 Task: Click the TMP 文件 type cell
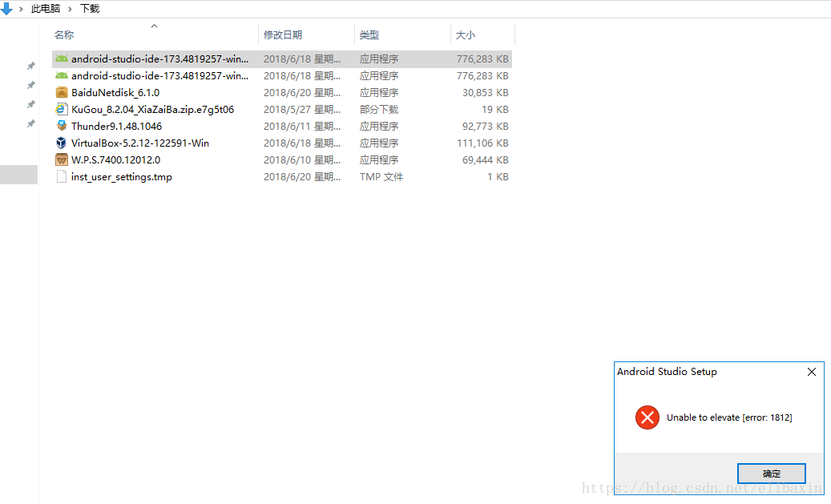[x=381, y=177]
